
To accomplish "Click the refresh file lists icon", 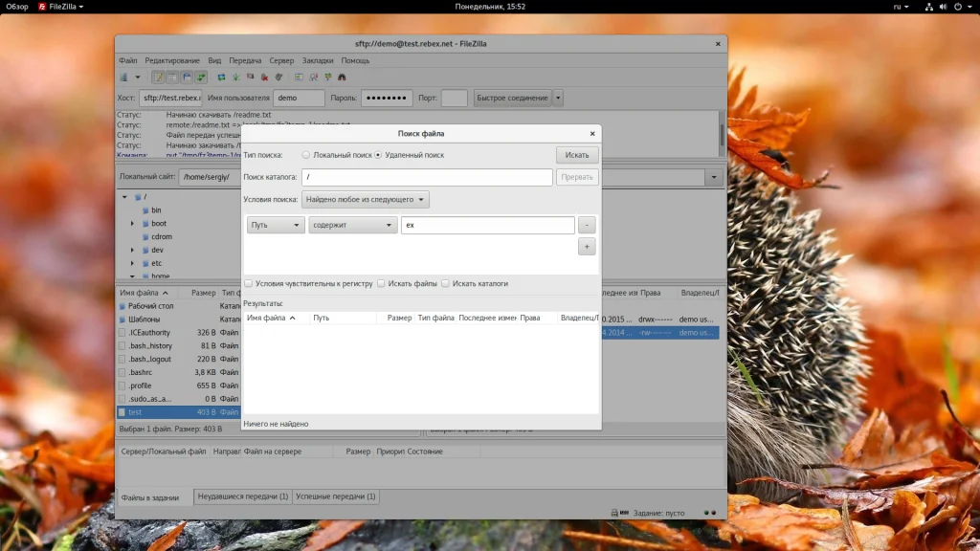I will [221, 77].
